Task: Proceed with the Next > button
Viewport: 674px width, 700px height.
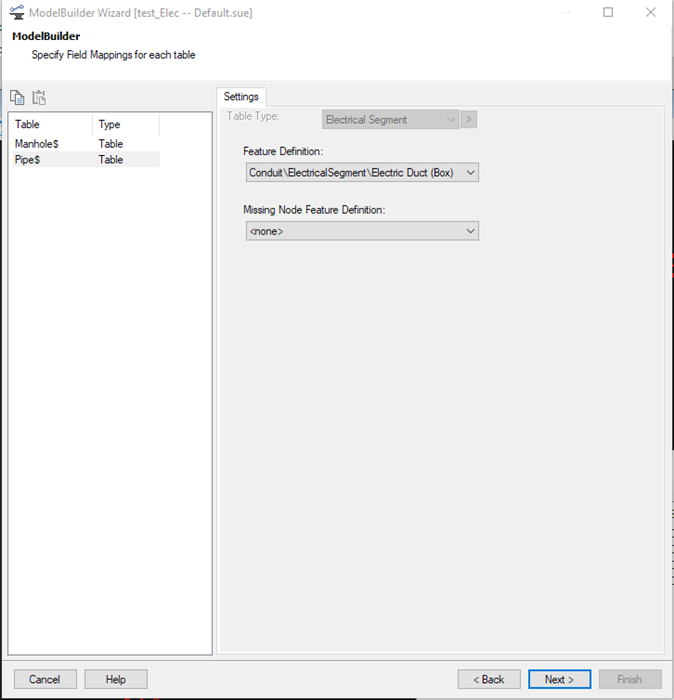Action: (x=559, y=679)
